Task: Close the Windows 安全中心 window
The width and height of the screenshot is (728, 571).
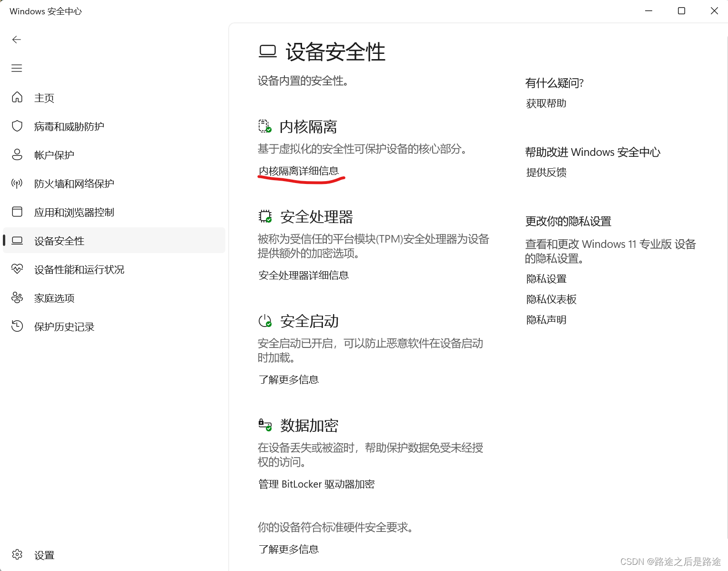Action: pyautogui.click(x=714, y=10)
